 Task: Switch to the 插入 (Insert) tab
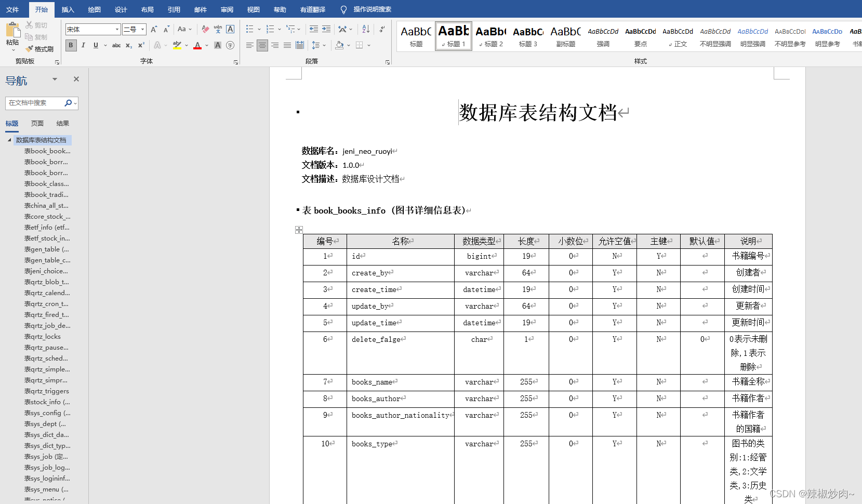pyautogui.click(x=68, y=9)
